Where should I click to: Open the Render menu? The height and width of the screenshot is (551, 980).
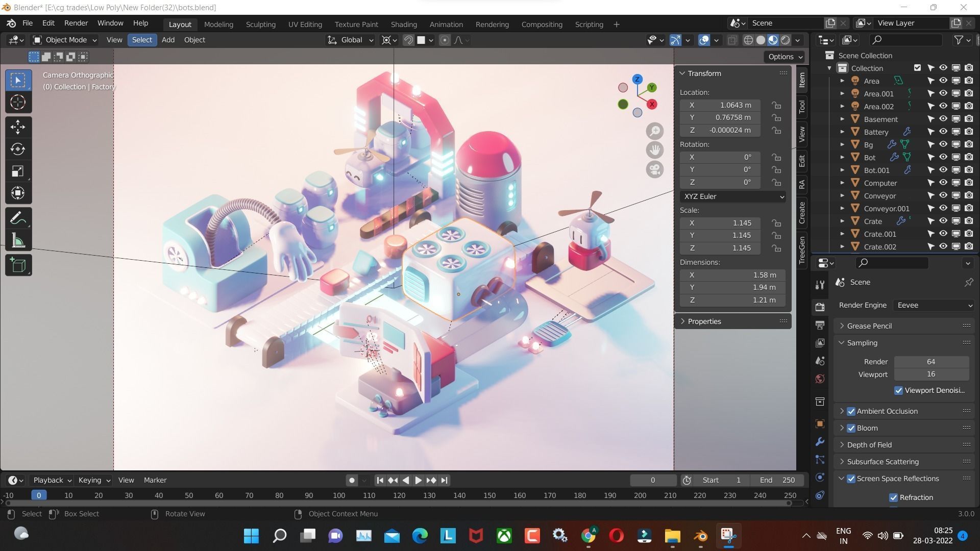click(76, 23)
